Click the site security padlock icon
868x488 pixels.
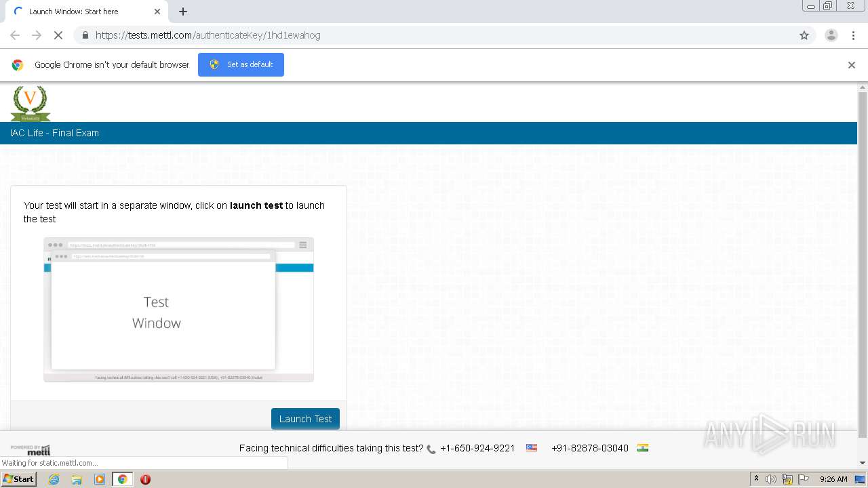pyautogui.click(x=85, y=35)
